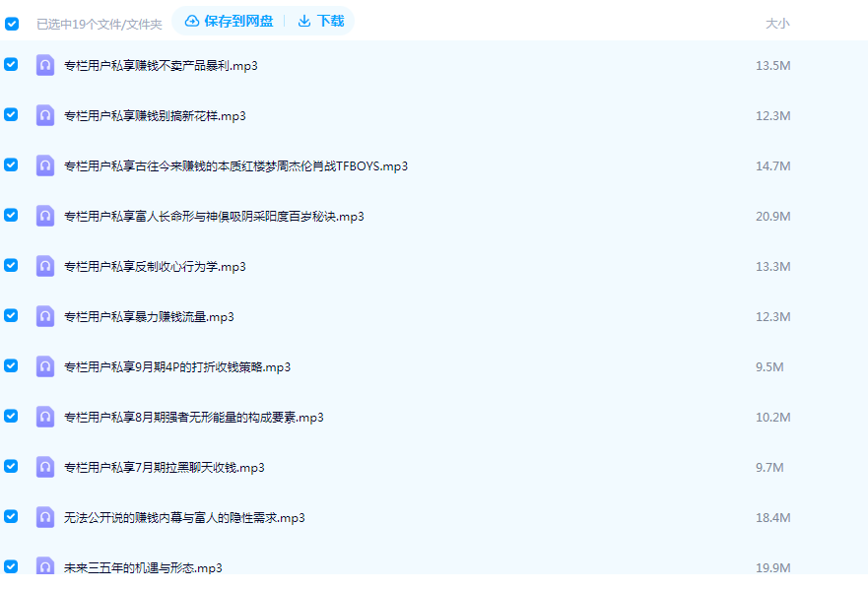
Task: Click the file icon for 未来三五年的机遇与形态.mp3
Action: click(45, 566)
